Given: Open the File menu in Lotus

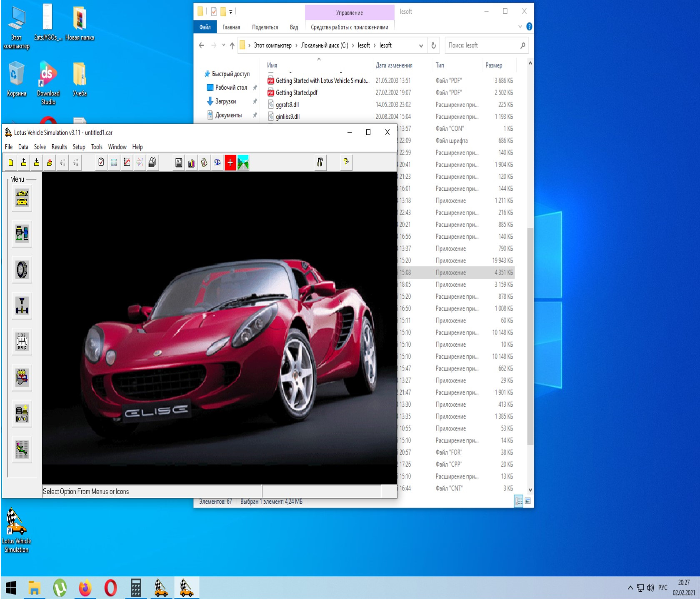Looking at the screenshot, I should pos(9,147).
